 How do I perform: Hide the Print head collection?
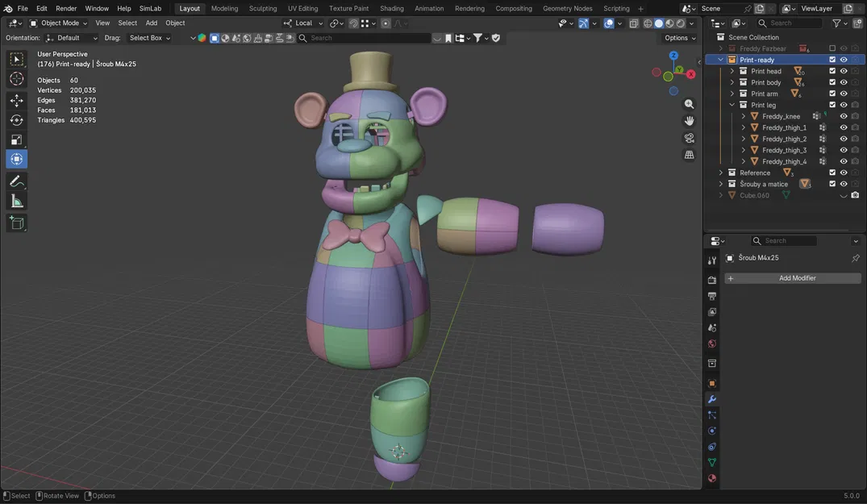[843, 70]
